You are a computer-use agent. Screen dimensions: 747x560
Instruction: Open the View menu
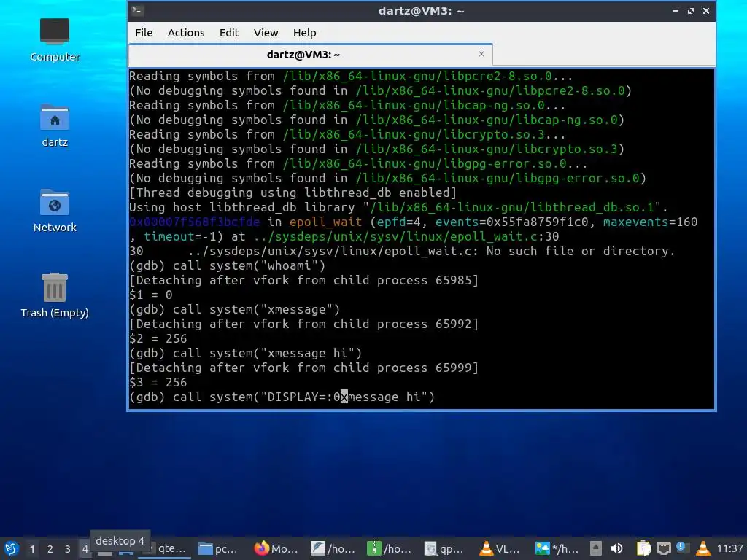click(x=266, y=33)
